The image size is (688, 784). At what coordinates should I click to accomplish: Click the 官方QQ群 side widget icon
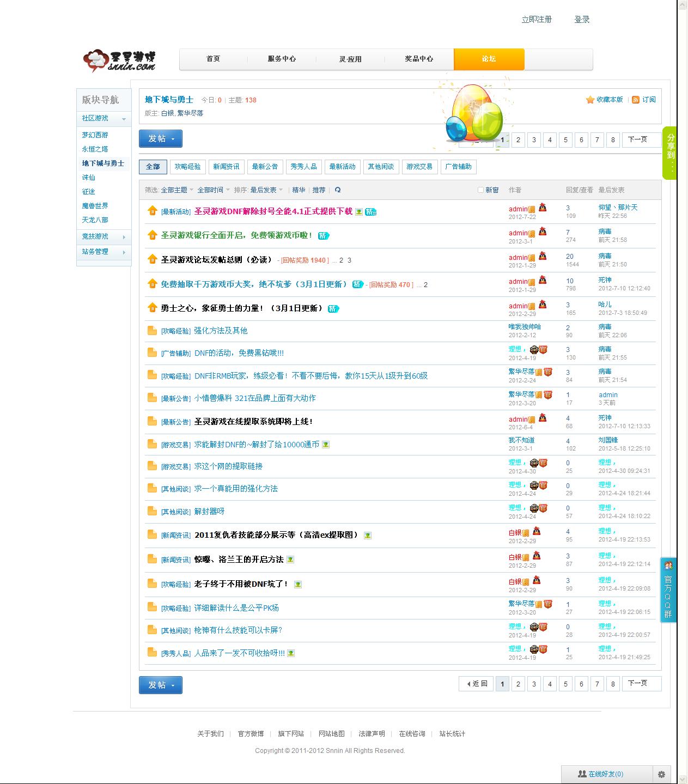[x=668, y=590]
